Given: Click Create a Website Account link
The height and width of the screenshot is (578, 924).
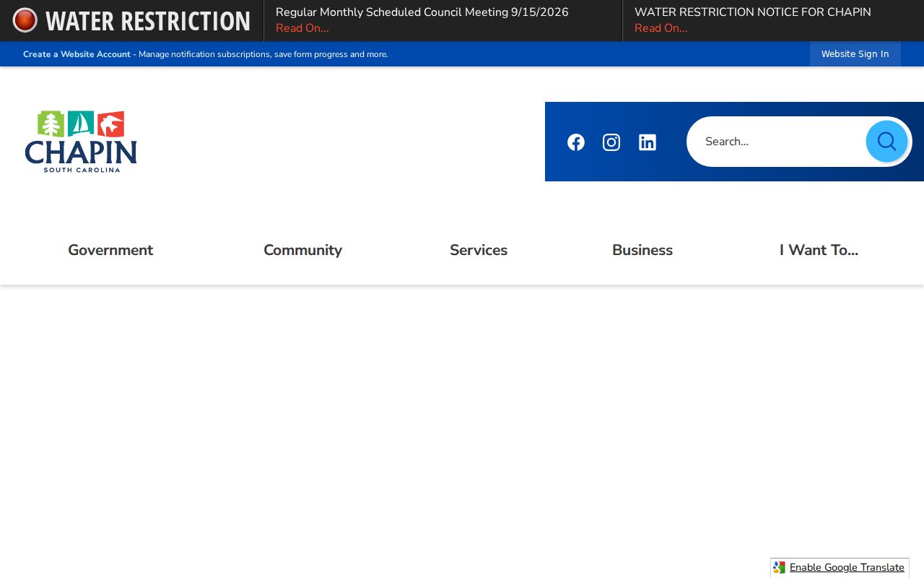Looking at the screenshot, I should click(77, 54).
